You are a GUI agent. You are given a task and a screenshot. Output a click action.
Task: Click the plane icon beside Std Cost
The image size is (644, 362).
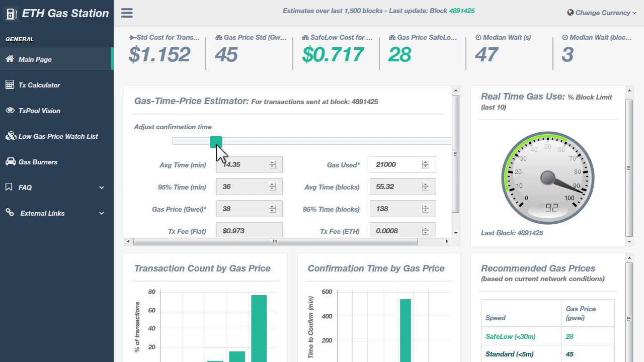132,37
